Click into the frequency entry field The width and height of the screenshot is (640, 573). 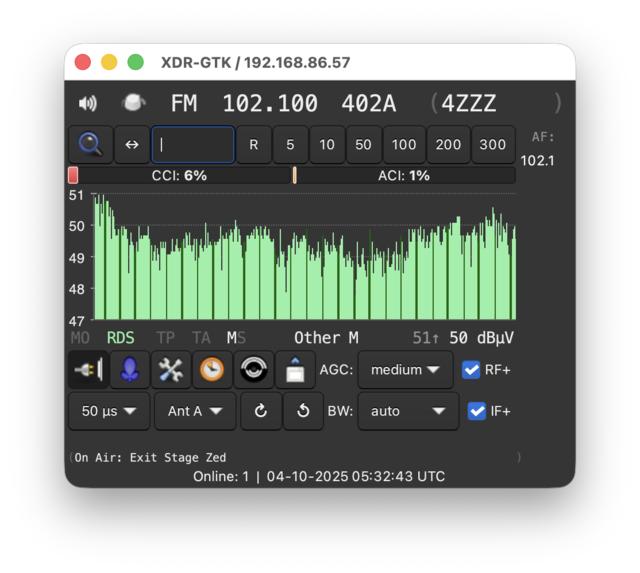[193, 144]
